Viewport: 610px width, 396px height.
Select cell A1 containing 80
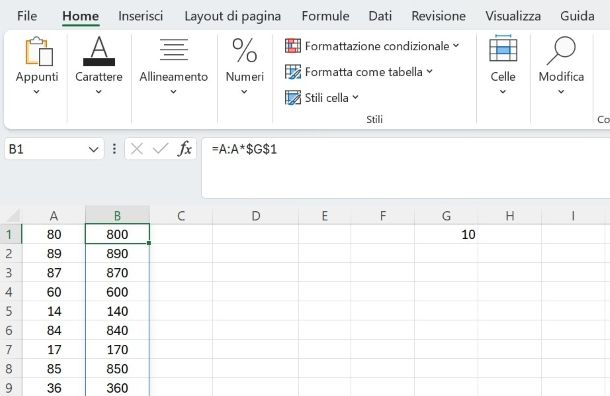click(x=54, y=234)
